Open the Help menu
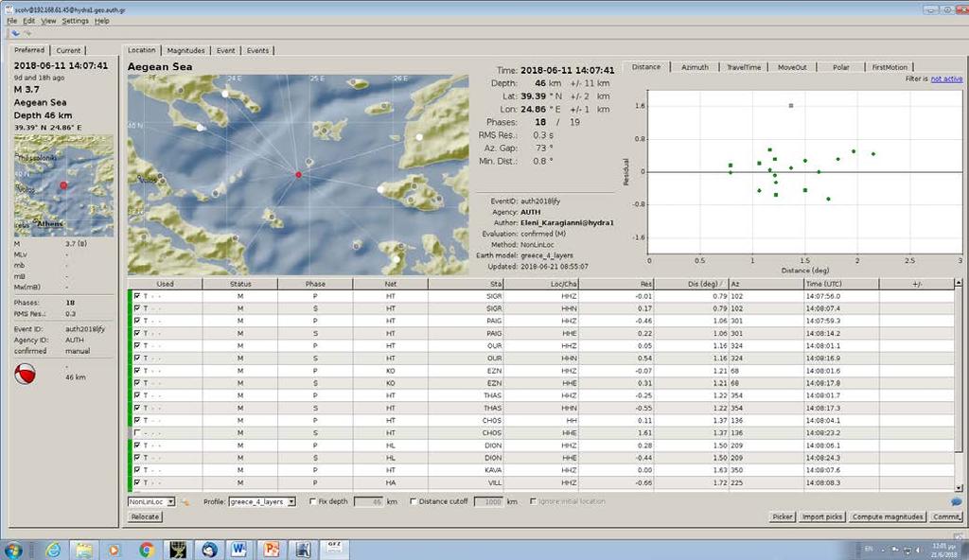This screenshot has height=560, width=969. 102,21
